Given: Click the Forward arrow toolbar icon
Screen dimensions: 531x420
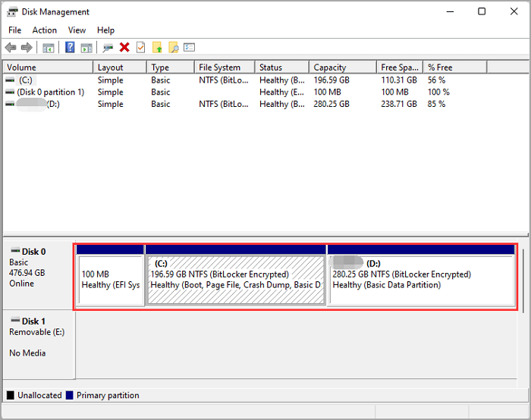Looking at the screenshot, I should point(27,48).
